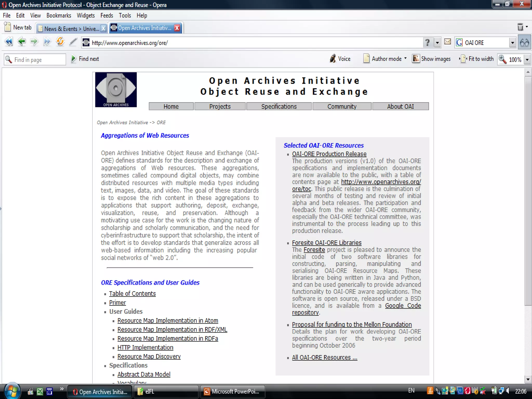532x399 pixels.
Task: Click the mail envelope icon near the address bar
Action: click(447, 42)
